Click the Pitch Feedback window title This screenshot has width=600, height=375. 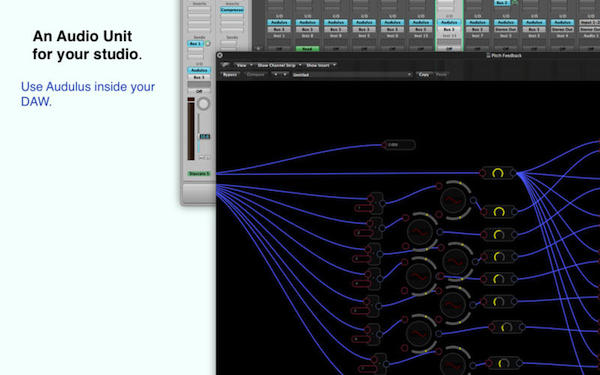tap(506, 55)
